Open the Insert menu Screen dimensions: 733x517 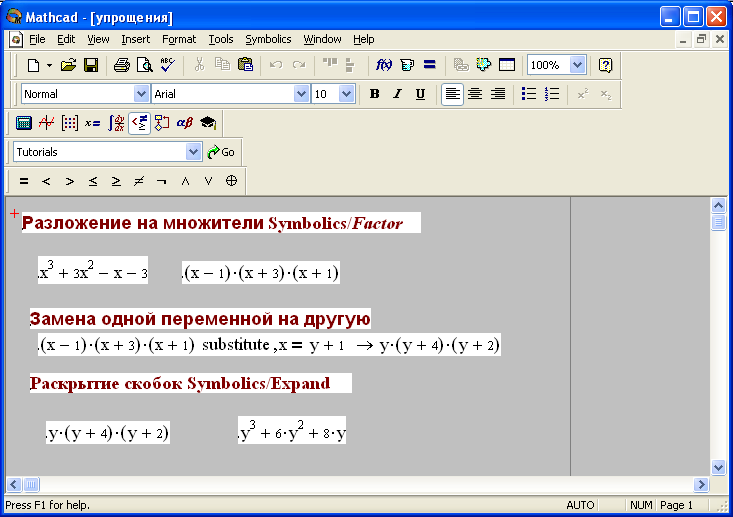point(136,39)
